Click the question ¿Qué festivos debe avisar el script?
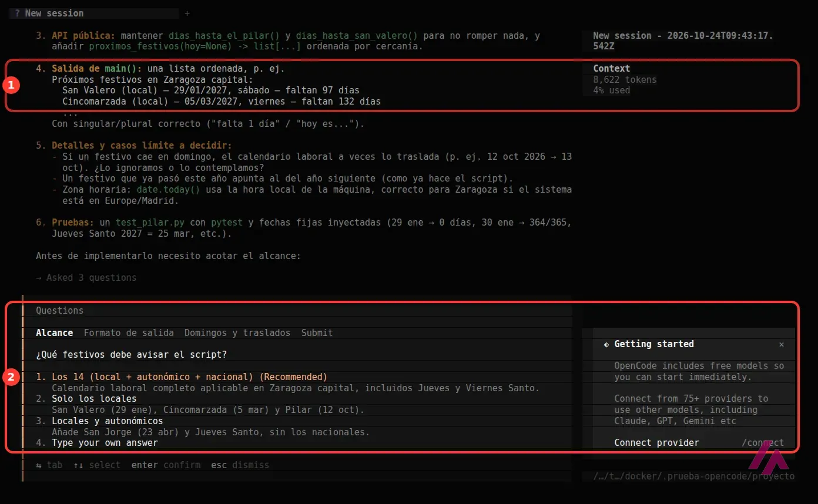The width and height of the screenshot is (818, 504). click(x=131, y=354)
